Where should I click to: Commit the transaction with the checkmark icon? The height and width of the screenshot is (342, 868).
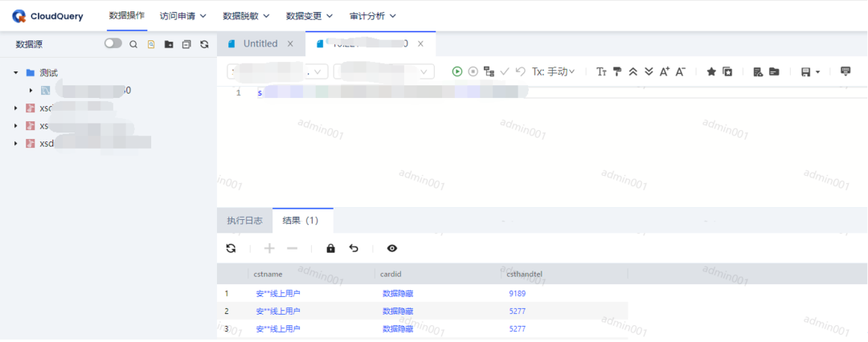point(504,71)
